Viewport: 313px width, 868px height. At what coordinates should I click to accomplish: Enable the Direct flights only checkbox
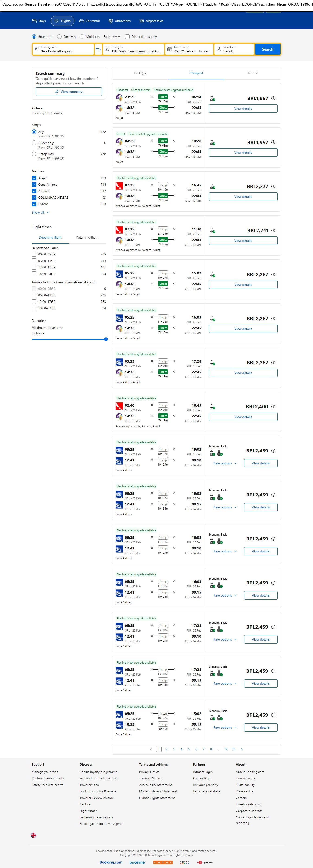coord(127,37)
